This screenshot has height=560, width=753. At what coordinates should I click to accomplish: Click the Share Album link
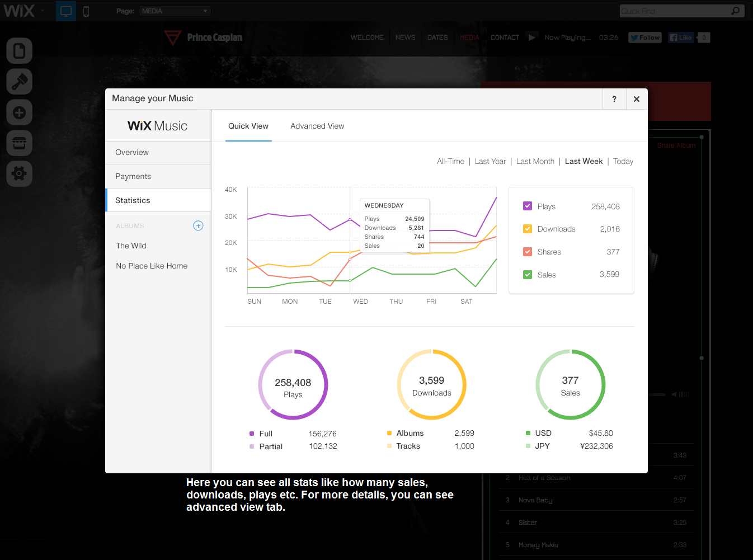[676, 145]
